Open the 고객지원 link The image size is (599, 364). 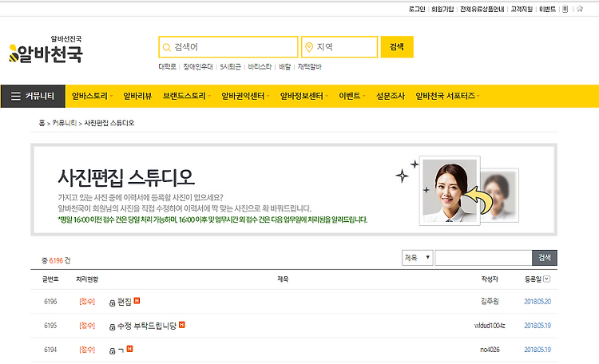(x=522, y=9)
